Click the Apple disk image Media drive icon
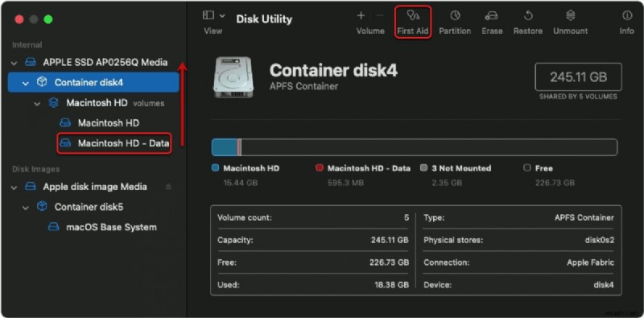The image size is (644, 318). [31, 187]
